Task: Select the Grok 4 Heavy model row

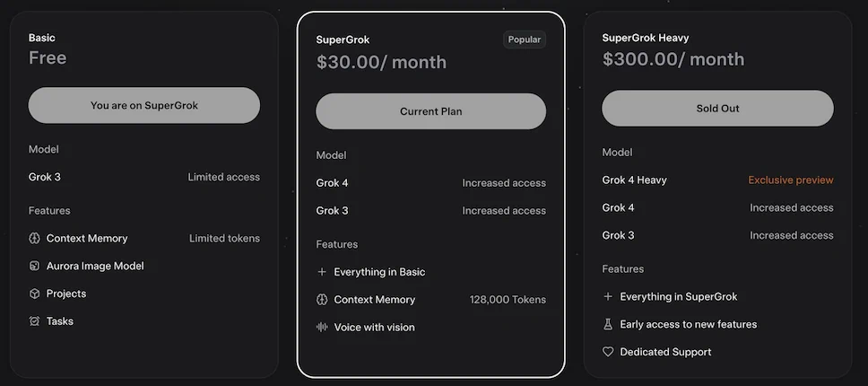Action: tap(717, 180)
